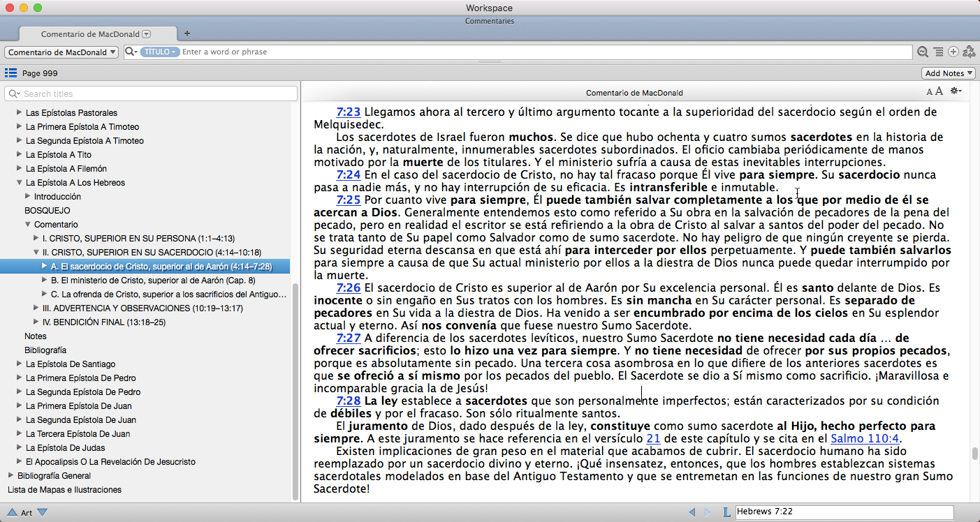Image resolution: width=980 pixels, height=522 pixels.
Task: Open the 7:26 verse link
Action: tap(349, 288)
